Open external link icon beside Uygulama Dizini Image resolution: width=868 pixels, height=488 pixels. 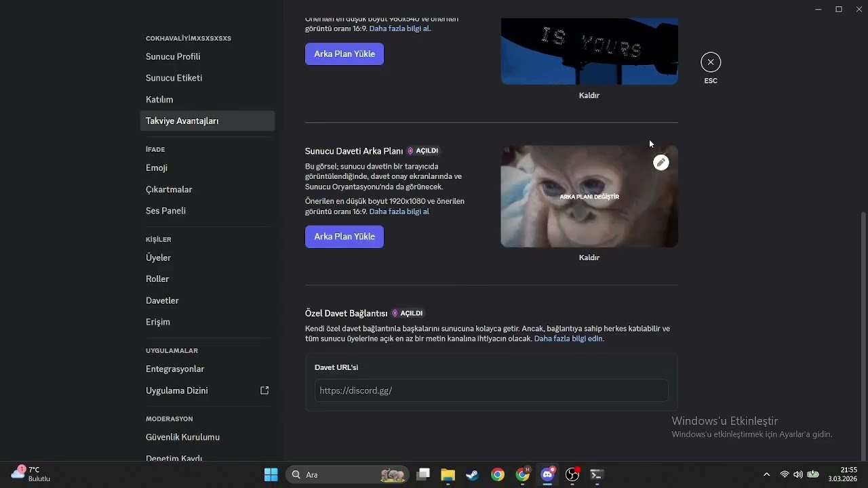[264, 390]
